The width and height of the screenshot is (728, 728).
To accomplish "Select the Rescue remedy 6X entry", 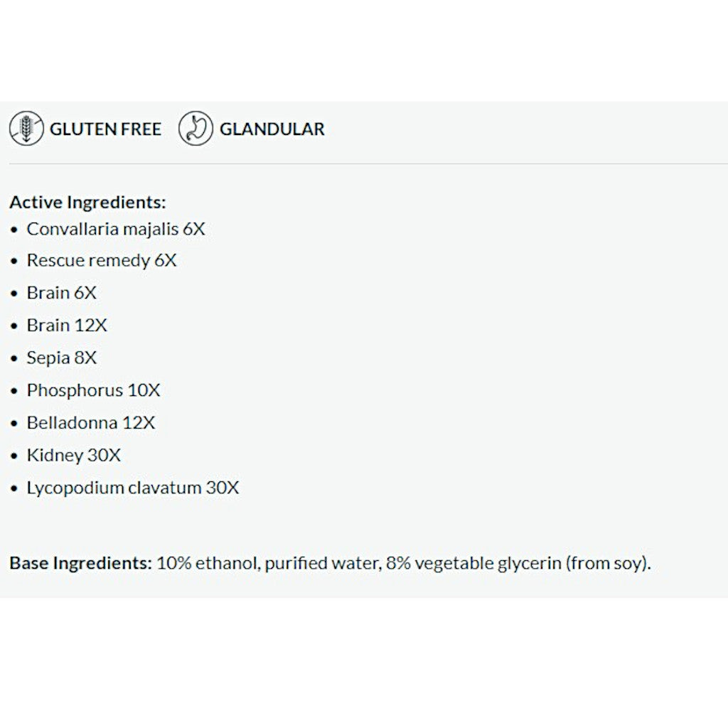I will pos(102,261).
